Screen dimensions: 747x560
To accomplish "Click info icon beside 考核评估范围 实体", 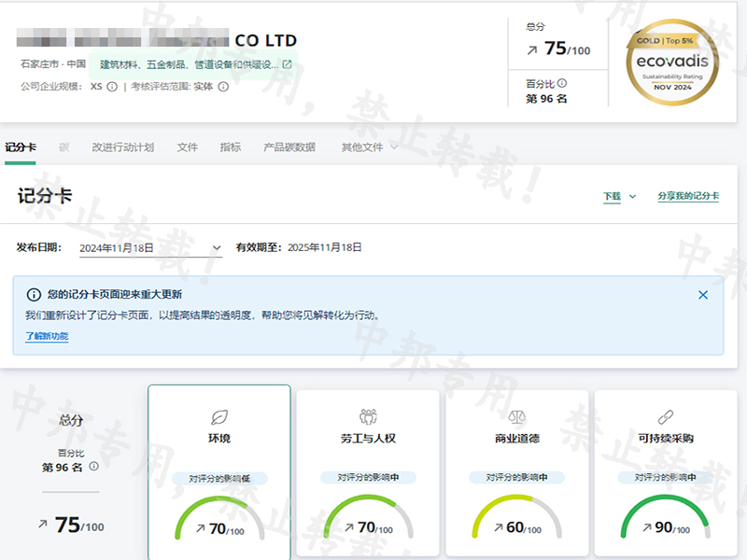I will [x=223, y=87].
